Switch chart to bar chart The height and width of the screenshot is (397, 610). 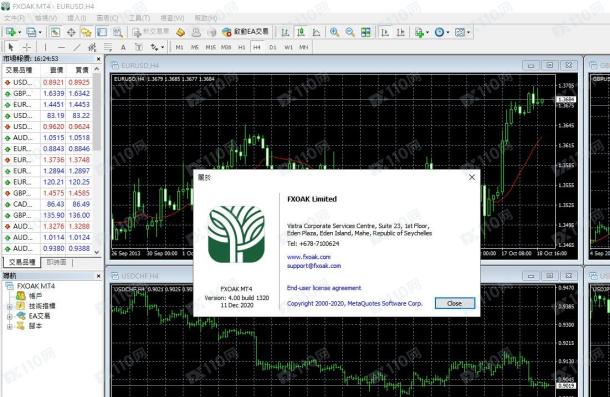coord(285,32)
